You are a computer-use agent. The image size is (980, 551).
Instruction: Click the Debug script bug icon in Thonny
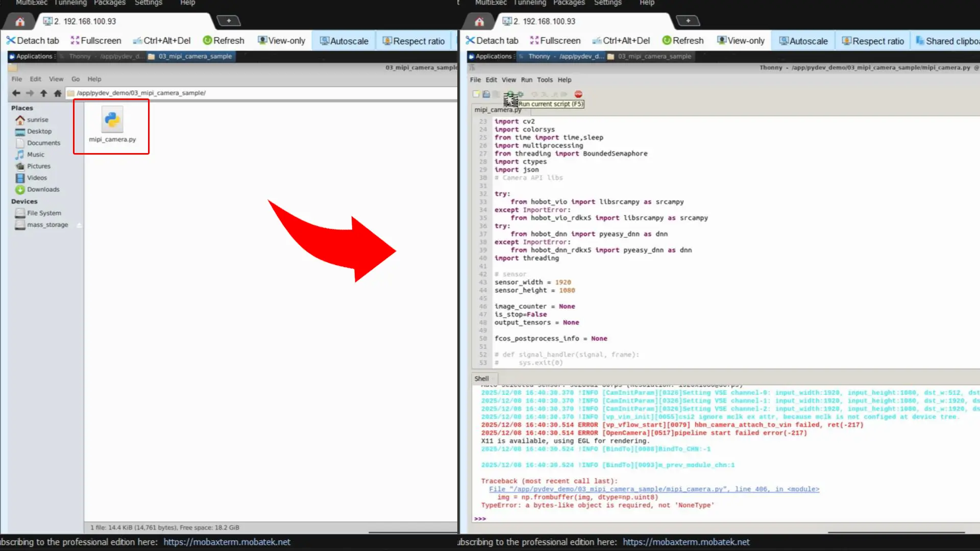(521, 94)
